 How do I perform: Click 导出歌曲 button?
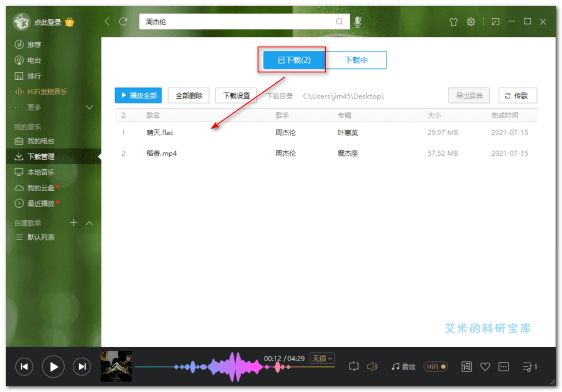pos(469,95)
